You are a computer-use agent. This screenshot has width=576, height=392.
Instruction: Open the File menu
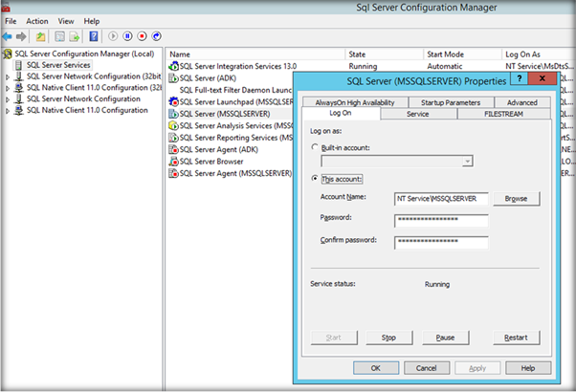pyautogui.click(x=11, y=21)
